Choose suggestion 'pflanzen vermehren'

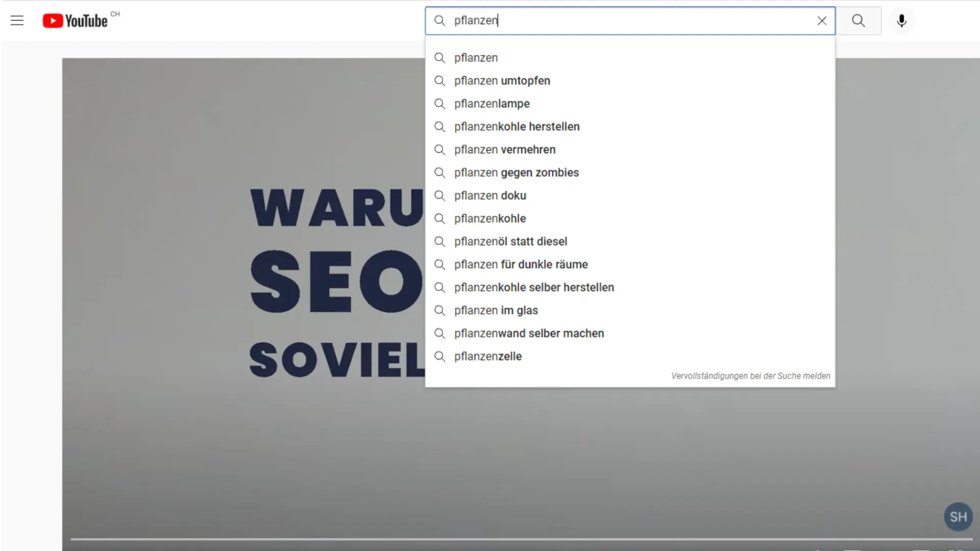[630, 149]
